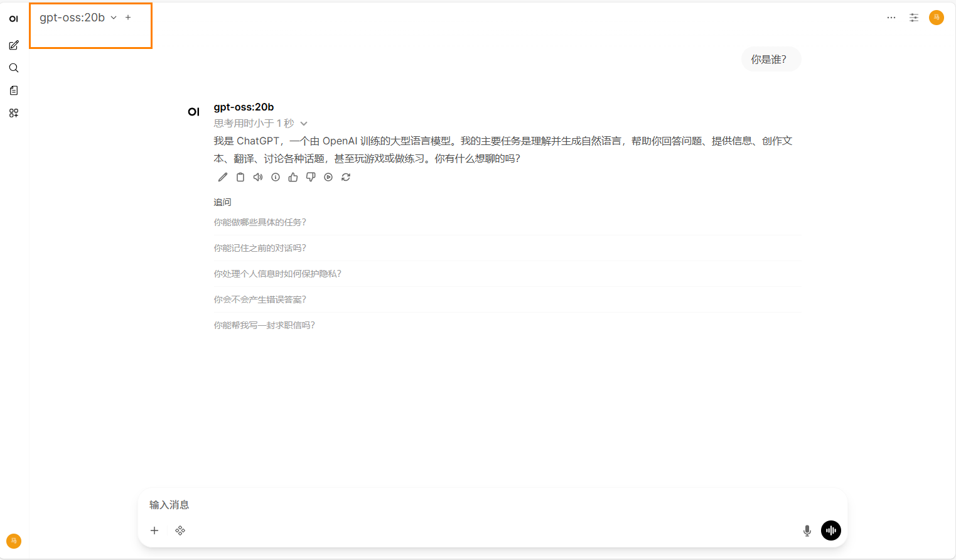Screen dimensions: 956x560
Task: Show response generation info icon
Action: 276,177
